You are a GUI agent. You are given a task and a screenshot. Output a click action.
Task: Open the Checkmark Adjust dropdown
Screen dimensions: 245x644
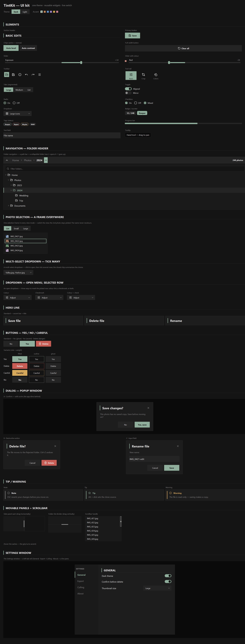49,298
